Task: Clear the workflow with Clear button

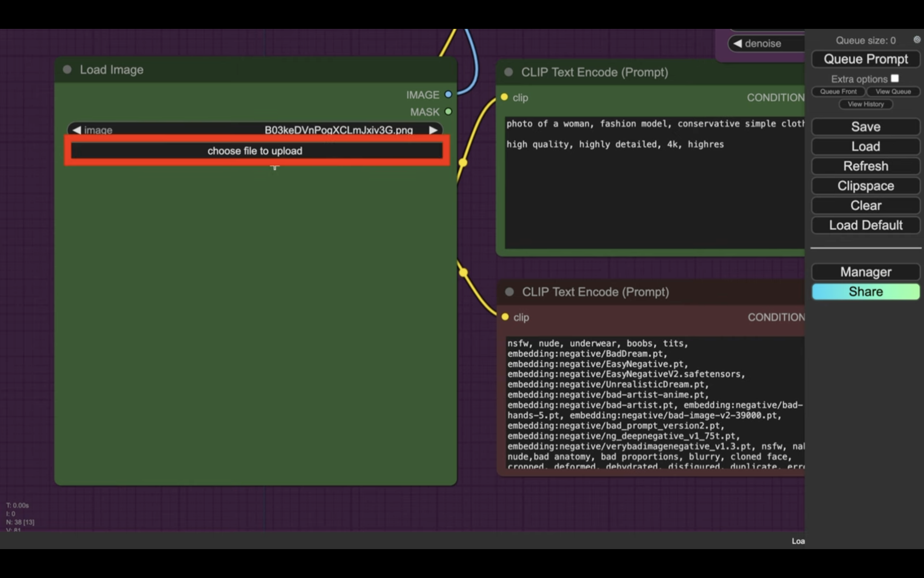Action: (866, 206)
